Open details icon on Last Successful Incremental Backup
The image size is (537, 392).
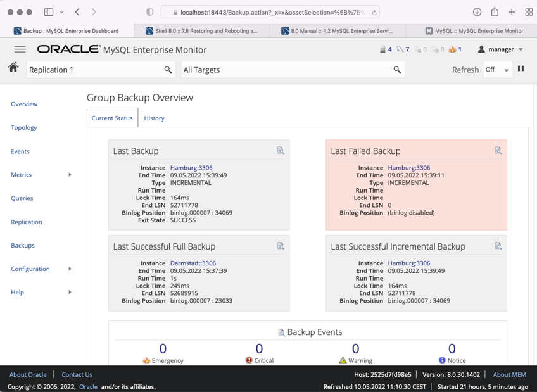coord(498,246)
